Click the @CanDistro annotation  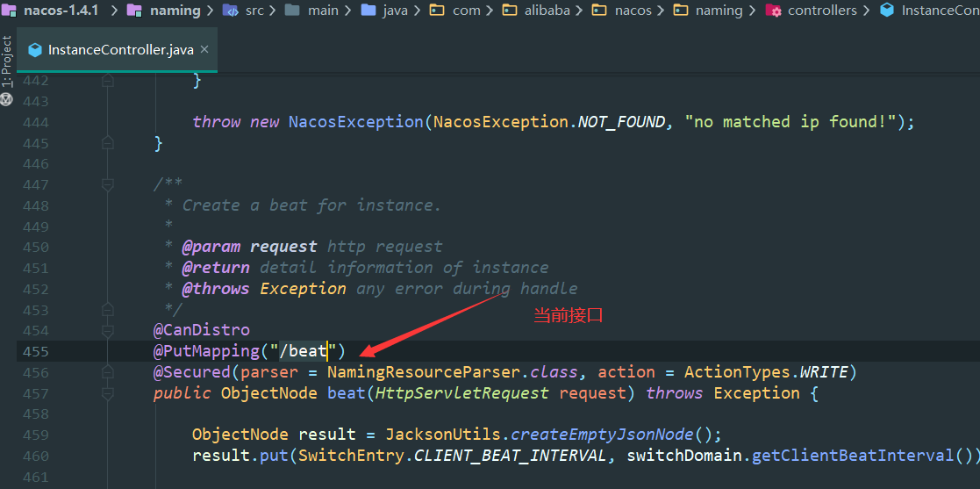click(202, 330)
